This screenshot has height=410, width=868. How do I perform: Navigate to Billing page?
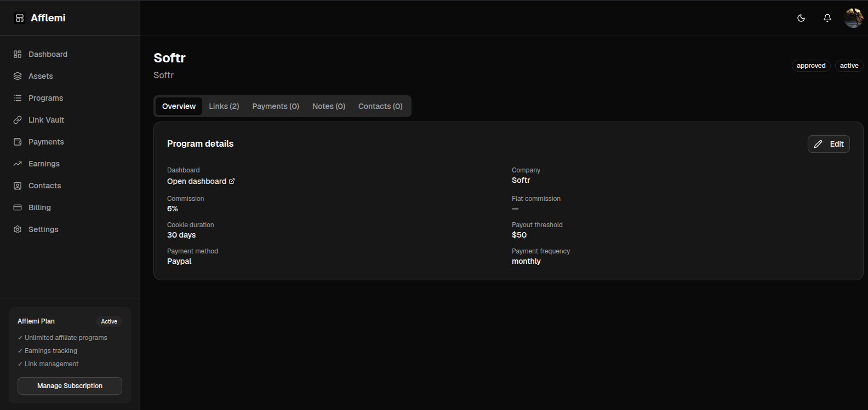point(70,207)
